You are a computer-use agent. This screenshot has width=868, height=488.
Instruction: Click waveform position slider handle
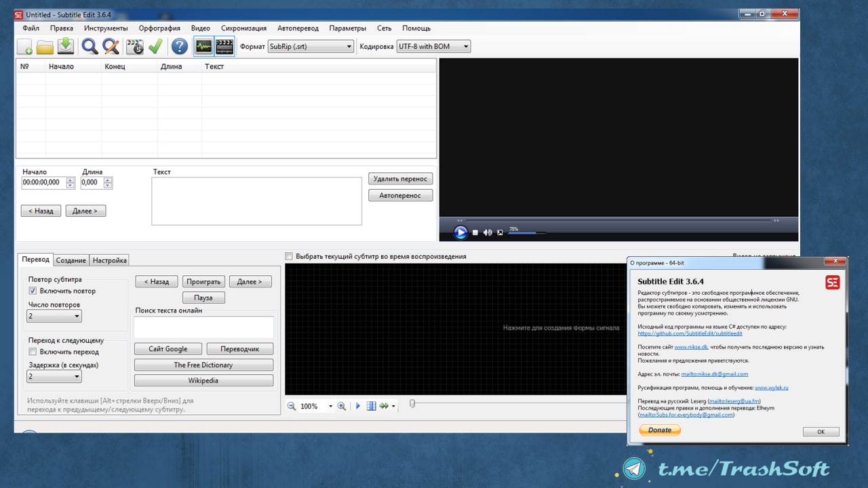click(x=412, y=404)
